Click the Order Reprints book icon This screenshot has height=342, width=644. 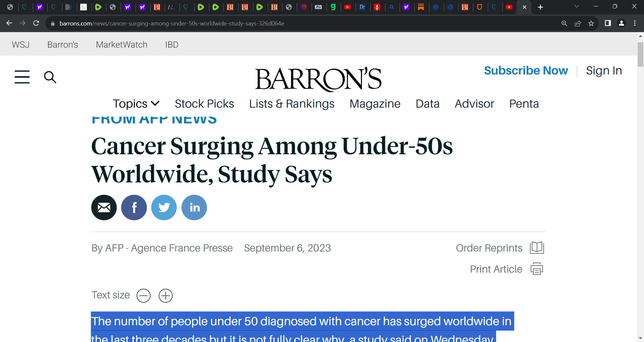coord(537,248)
